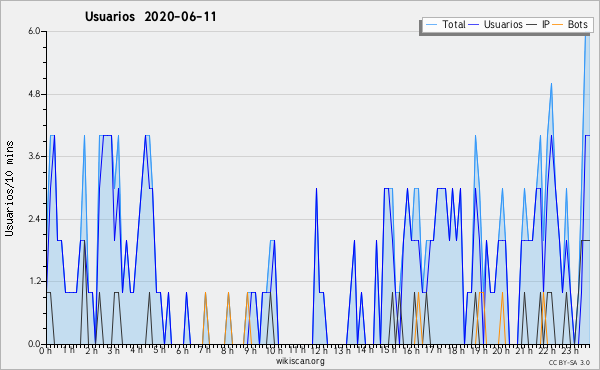Click the y-axis value 1.2
The width and height of the screenshot is (600, 370).
coord(34,282)
